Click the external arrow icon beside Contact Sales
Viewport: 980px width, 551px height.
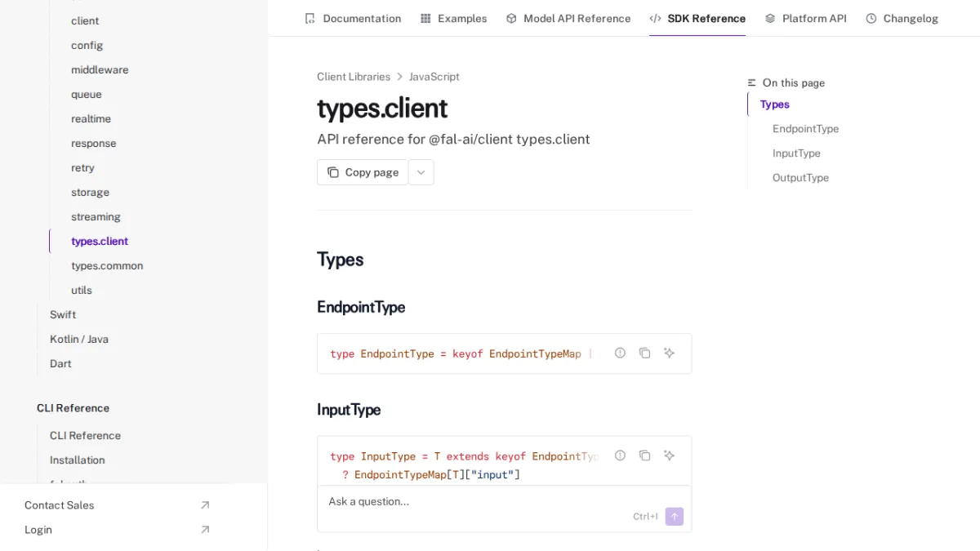pyautogui.click(x=205, y=505)
